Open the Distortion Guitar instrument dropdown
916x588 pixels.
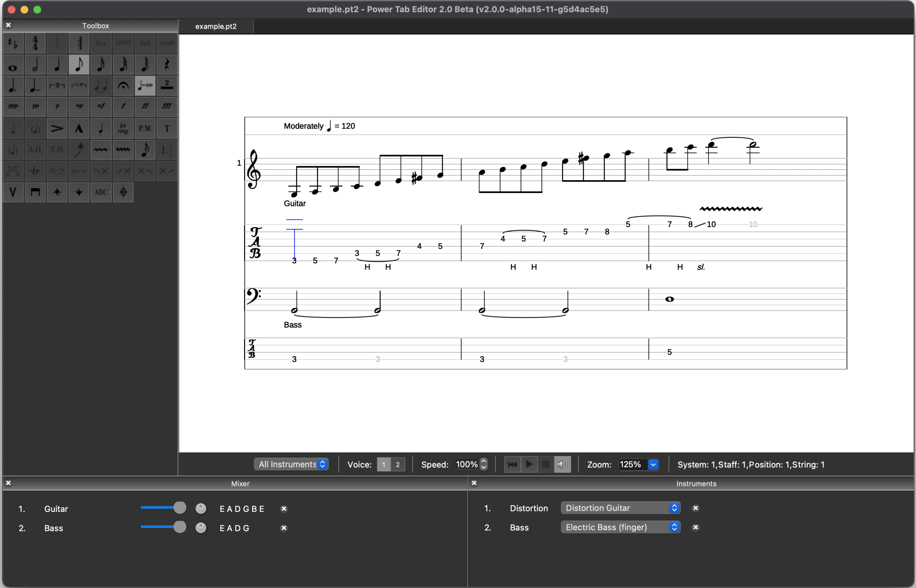[x=620, y=508]
